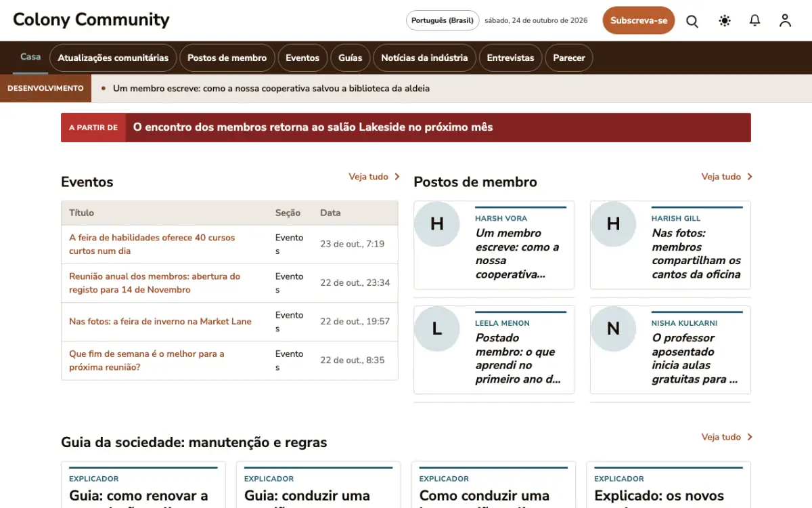
Task: Click Harish Gill's H avatar
Action: point(614,224)
